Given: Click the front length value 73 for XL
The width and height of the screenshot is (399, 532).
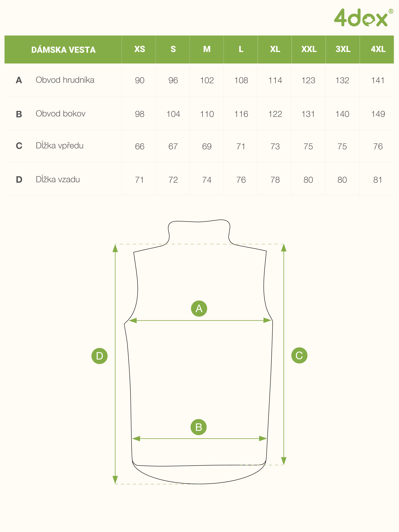Looking at the screenshot, I should click(x=275, y=147).
